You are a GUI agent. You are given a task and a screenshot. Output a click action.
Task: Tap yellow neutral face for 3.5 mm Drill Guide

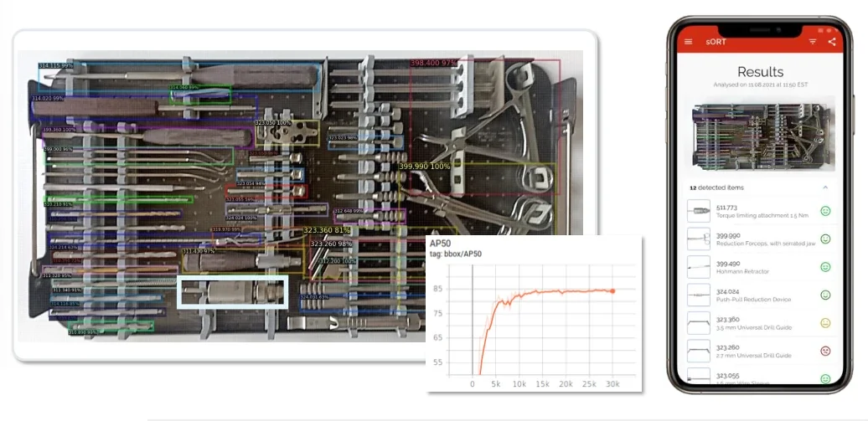point(825,323)
